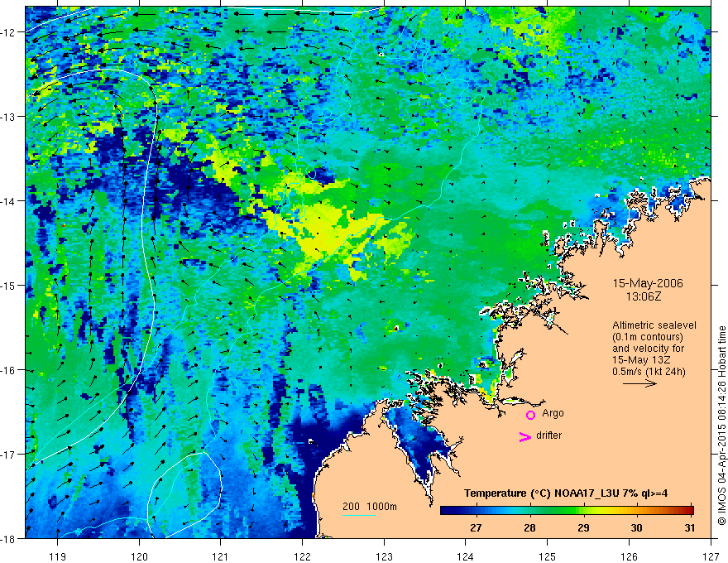This screenshot has width=728, height=563.
Task: Click the -12 latitude axis label
Action: coord(9,32)
